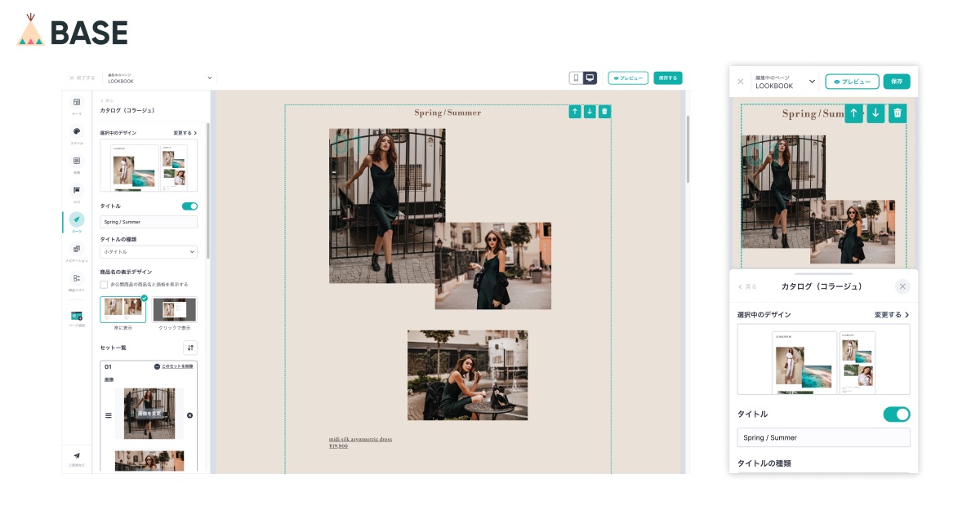The width and height of the screenshot is (980, 514).
Task: Check 非公開商品の商品名と価格を表示する checkbox
Action: pos(104,285)
